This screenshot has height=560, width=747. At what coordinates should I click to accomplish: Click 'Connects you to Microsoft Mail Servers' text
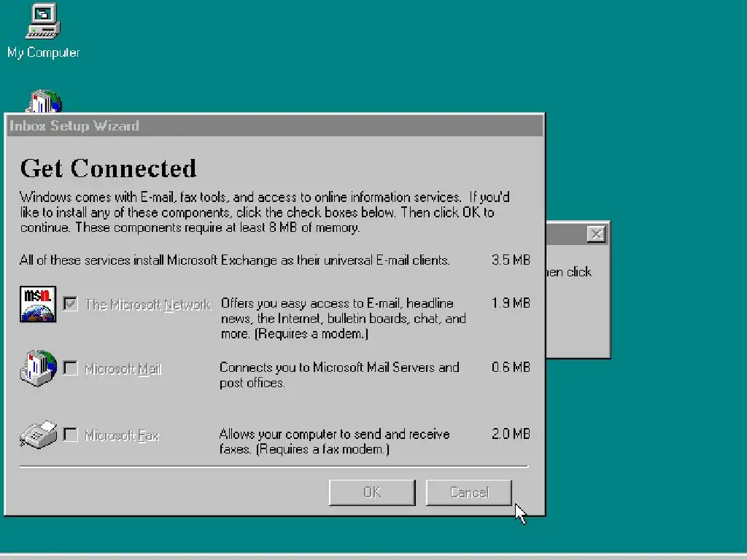(x=339, y=375)
